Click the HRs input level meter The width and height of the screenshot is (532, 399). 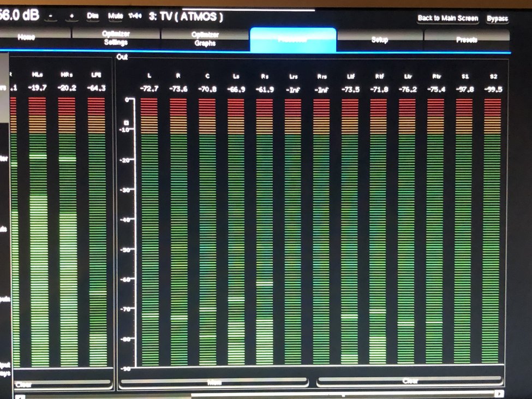click(68, 232)
